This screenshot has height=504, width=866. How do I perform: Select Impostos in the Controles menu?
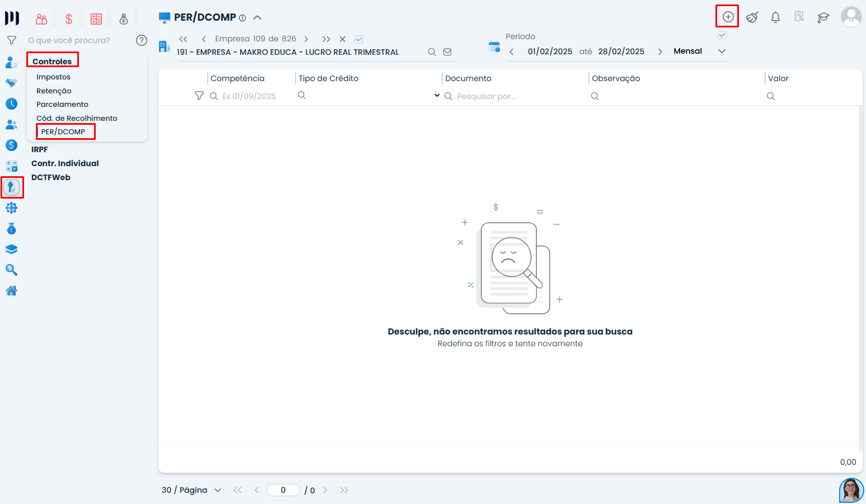[53, 77]
